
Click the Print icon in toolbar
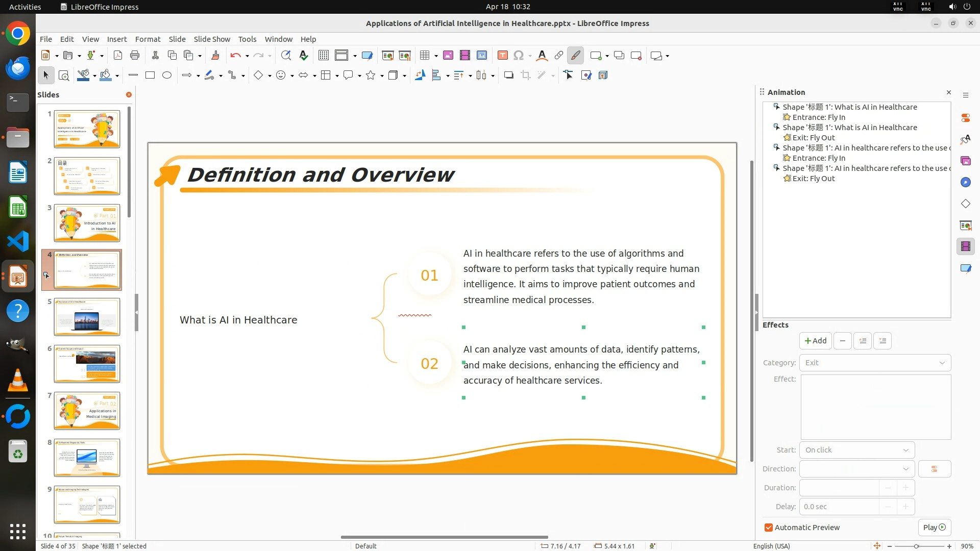click(135, 56)
